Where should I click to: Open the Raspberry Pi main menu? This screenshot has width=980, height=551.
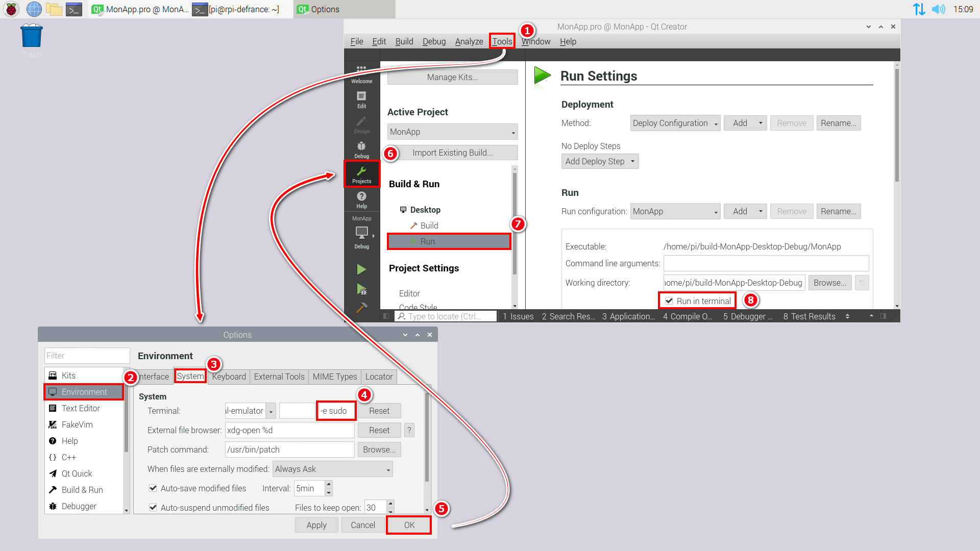point(11,9)
